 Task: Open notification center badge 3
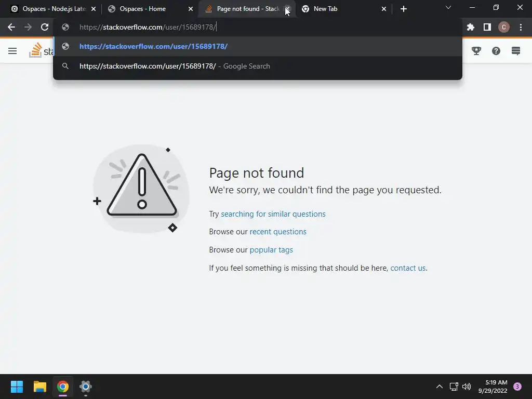point(517,387)
